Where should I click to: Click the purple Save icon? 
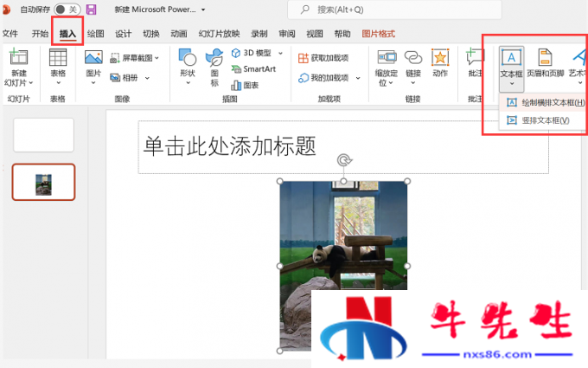pos(91,10)
